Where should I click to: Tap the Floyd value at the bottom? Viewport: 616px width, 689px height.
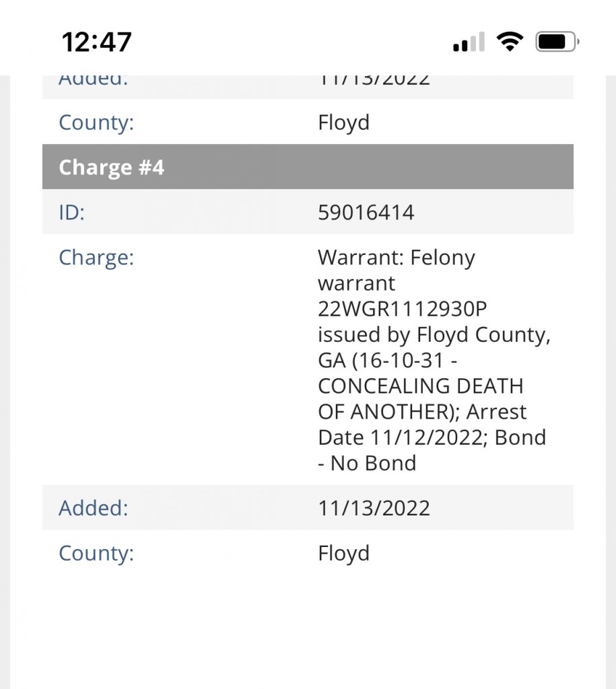point(343,553)
